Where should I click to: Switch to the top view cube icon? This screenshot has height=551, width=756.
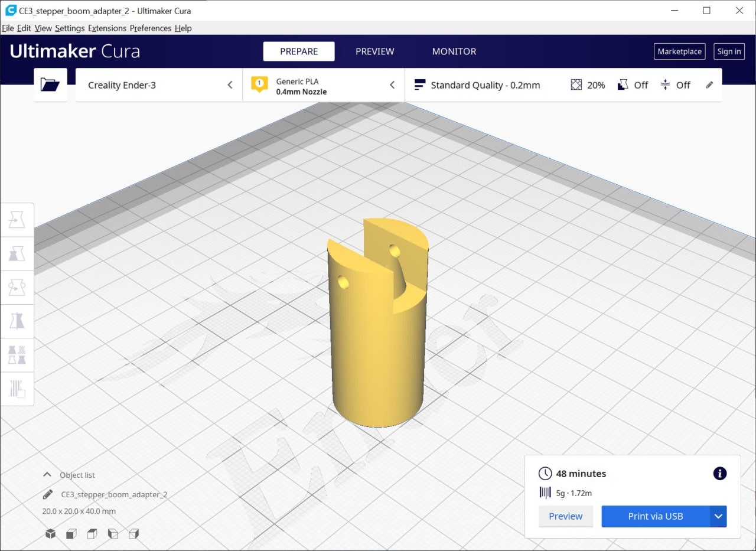92,534
